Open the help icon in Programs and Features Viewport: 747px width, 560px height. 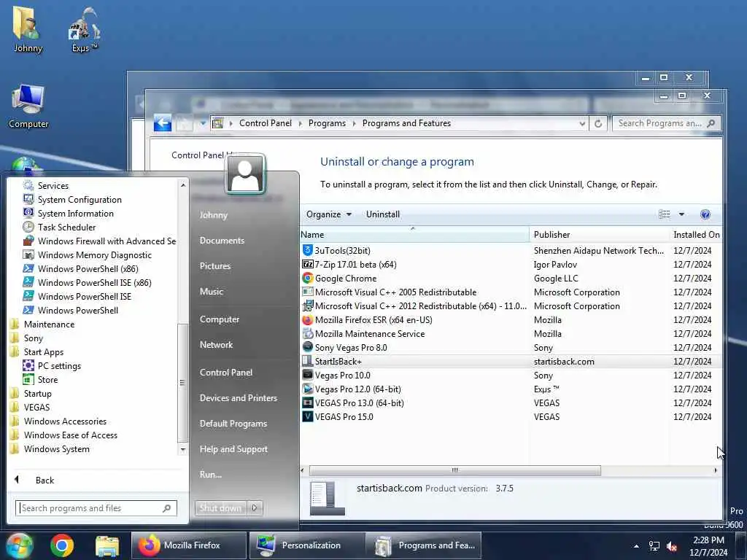point(705,214)
